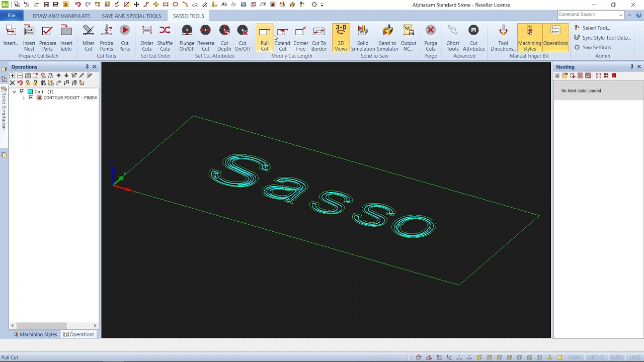Toggle SNAP mode in status bar
This screenshot has height=362, width=644.
click(575, 357)
